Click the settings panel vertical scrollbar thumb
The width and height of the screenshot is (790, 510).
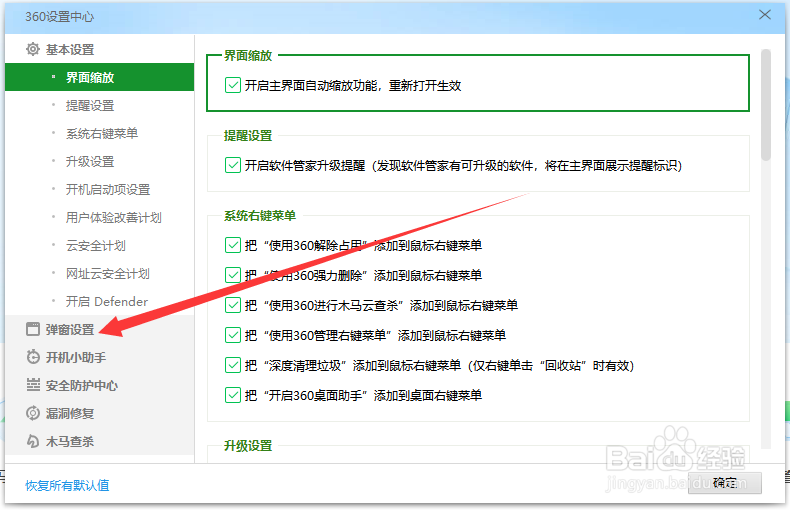[766, 105]
